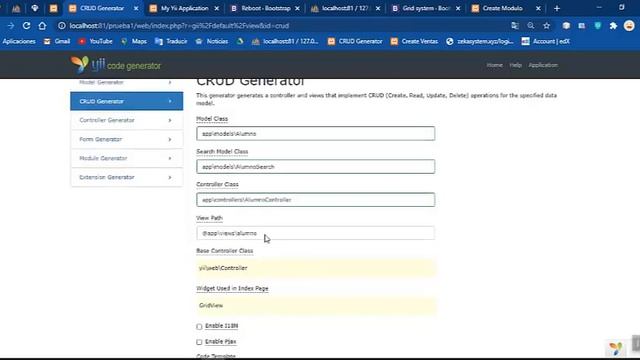Go to the browser home page icon
The width and height of the screenshot is (640, 360).
[x=42, y=26]
